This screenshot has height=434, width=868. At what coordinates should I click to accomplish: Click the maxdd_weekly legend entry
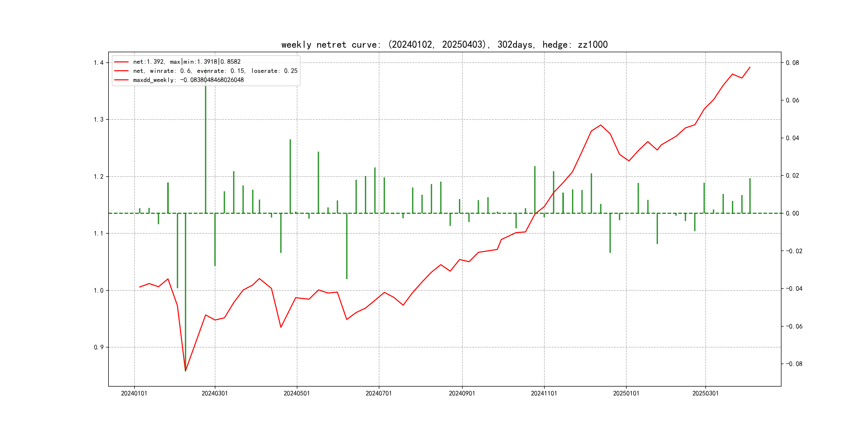coord(188,80)
